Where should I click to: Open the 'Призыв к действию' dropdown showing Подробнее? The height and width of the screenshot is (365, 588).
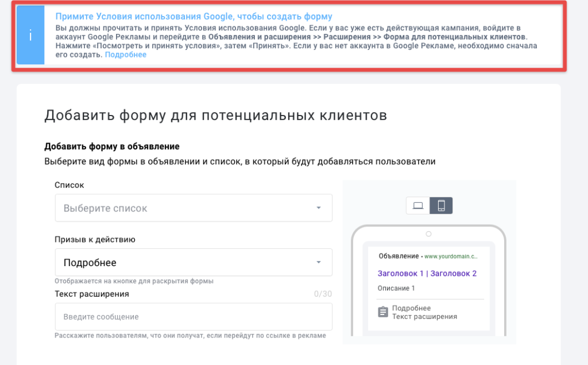(x=194, y=262)
